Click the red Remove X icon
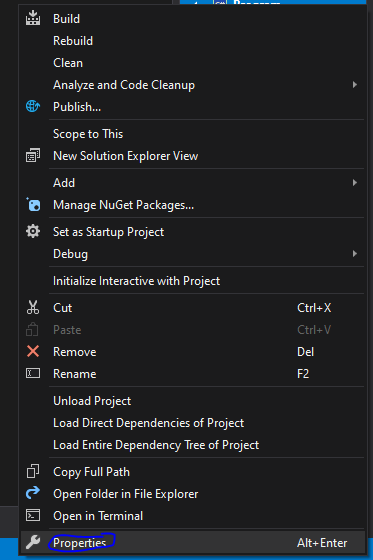The image size is (373, 560). click(33, 351)
